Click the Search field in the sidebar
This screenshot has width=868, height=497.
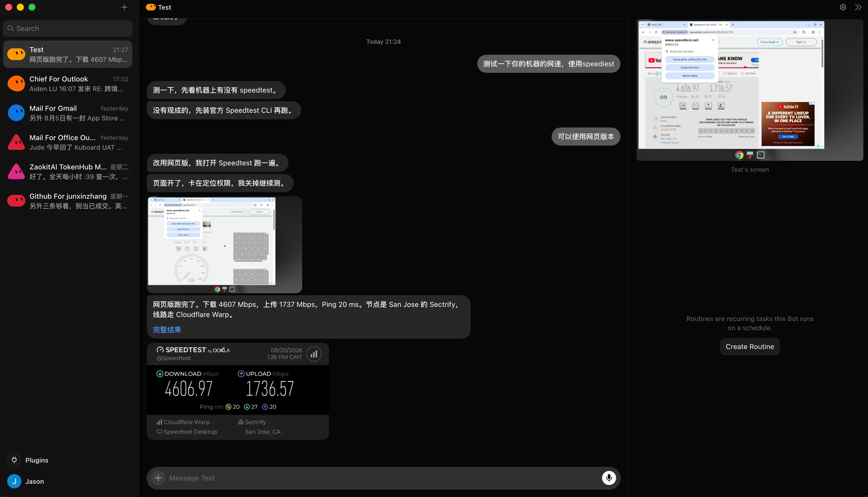(x=68, y=28)
